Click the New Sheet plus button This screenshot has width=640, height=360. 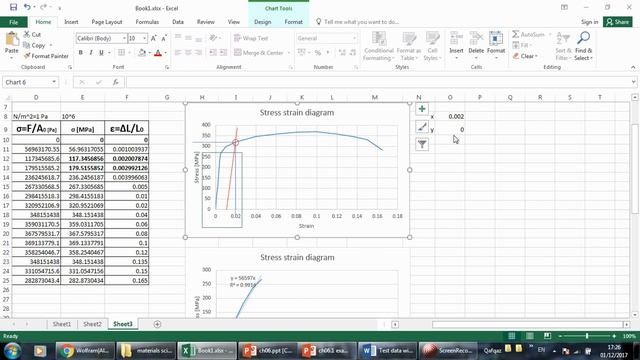click(157, 324)
